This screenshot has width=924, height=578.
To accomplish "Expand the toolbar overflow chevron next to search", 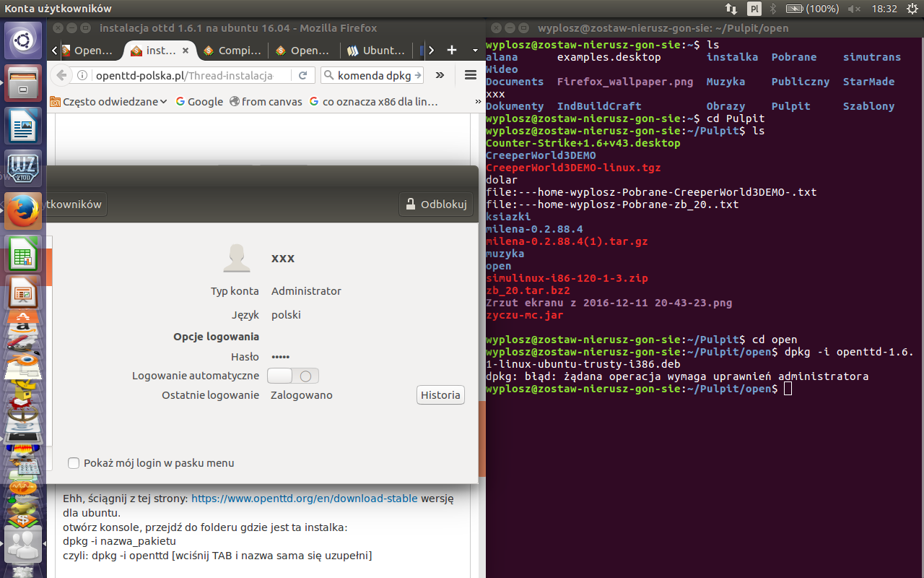I will [440, 75].
